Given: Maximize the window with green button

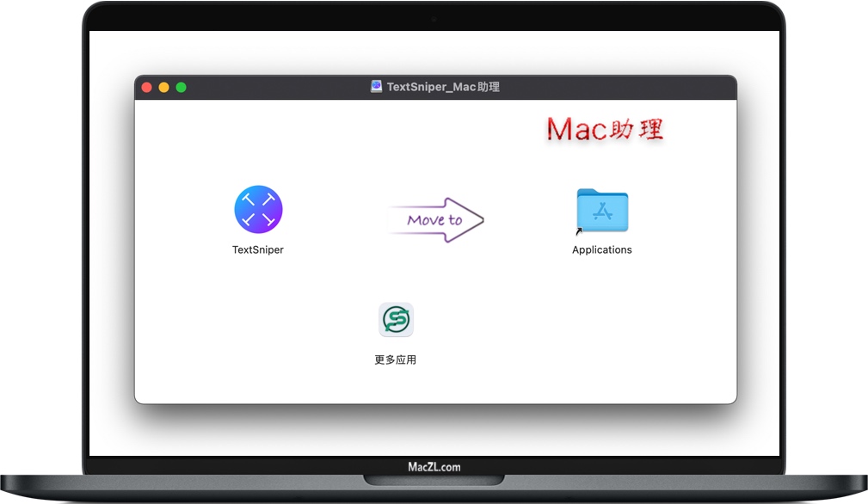Looking at the screenshot, I should point(181,88).
